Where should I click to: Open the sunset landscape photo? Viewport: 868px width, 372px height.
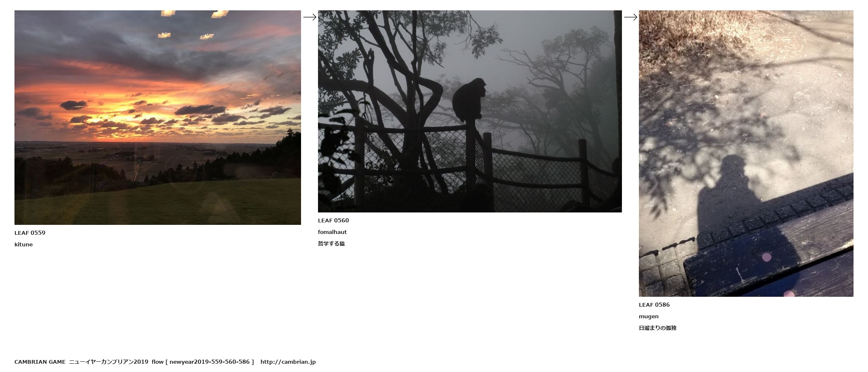tap(158, 117)
